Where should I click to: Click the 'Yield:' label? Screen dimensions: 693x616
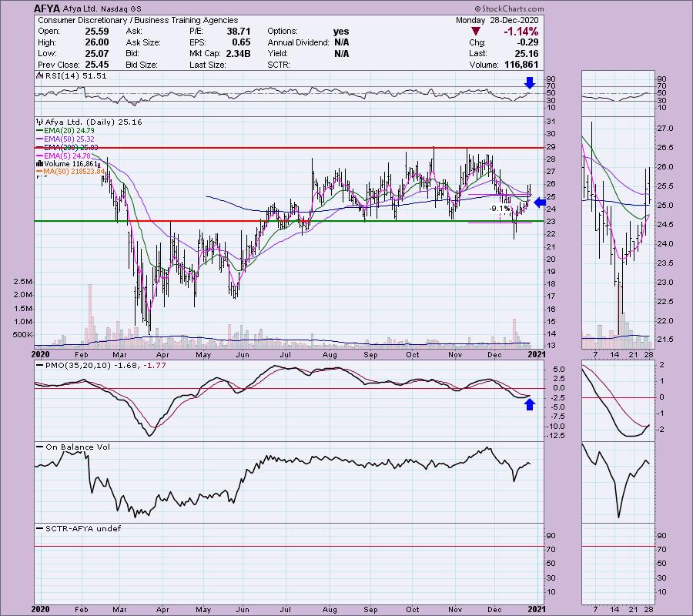coord(277,53)
